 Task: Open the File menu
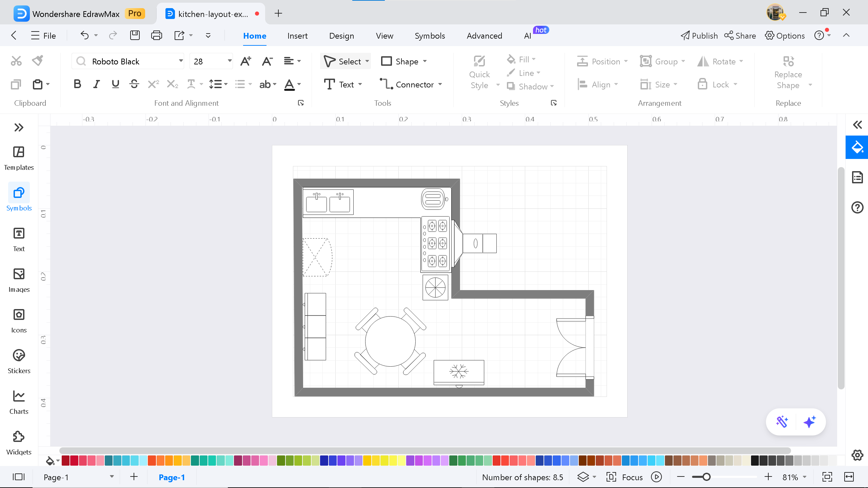click(x=43, y=36)
